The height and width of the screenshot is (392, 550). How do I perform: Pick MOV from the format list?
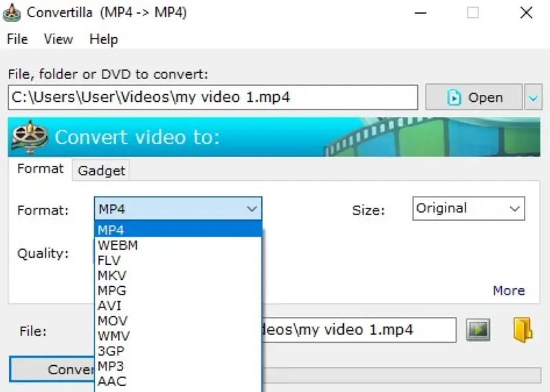click(178, 320)
